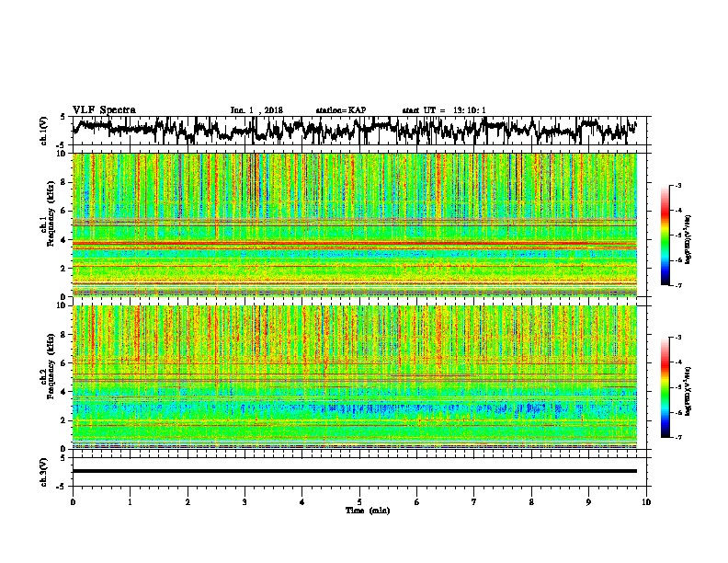
Task: Click the "10" tick label on the Time axis
Action: coord(646,502)
